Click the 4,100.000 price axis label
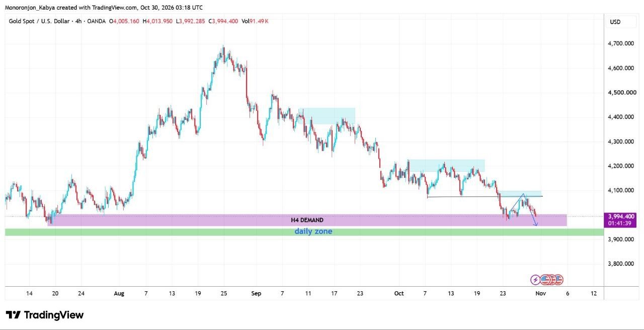 [x=621, y=190]
